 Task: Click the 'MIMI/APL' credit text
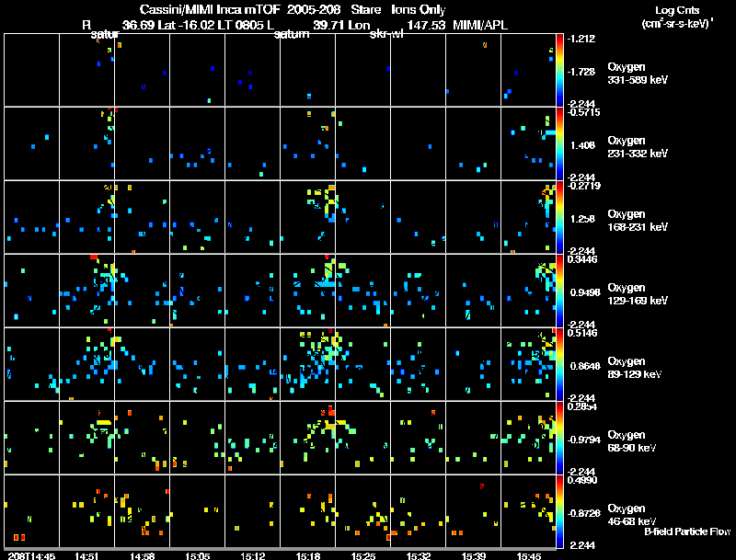pos(480,25)
